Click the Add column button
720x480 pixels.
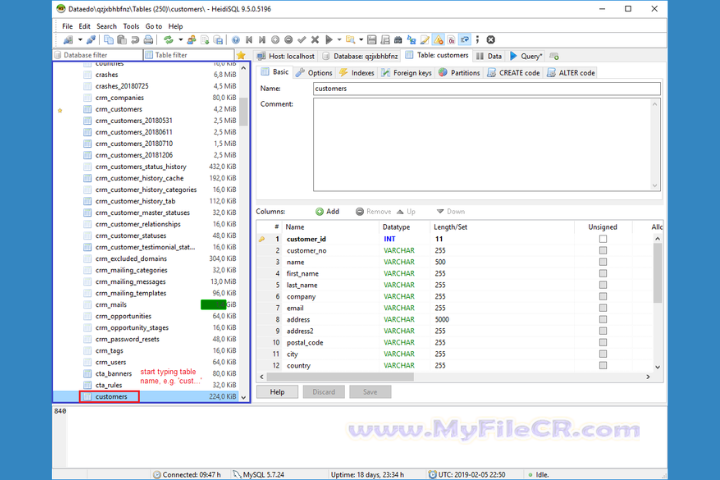327,211
